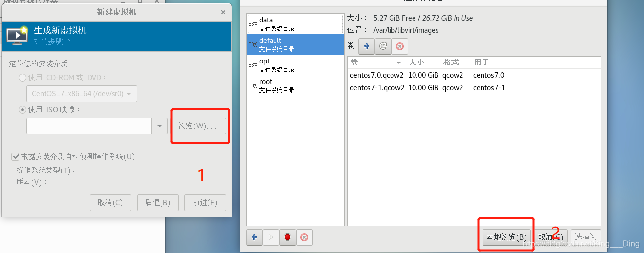
Task: Click the /var/lib/libvirt/images location text
Action: [x=406, y=30]
